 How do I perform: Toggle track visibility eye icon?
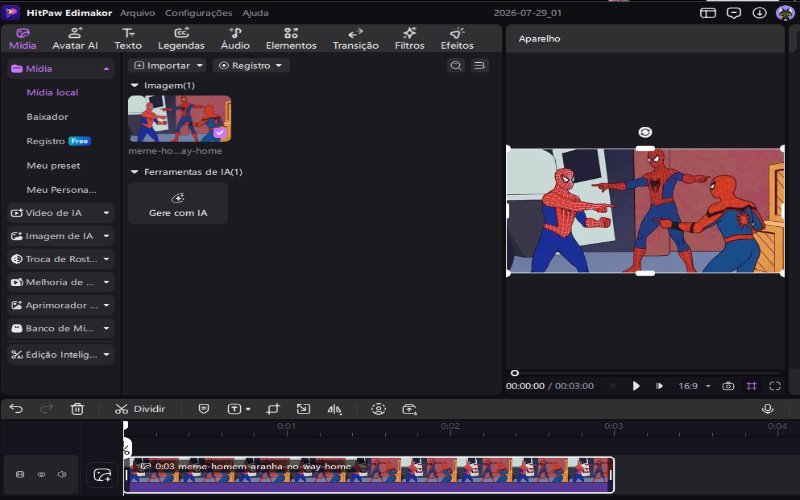[x=41, y=474]
